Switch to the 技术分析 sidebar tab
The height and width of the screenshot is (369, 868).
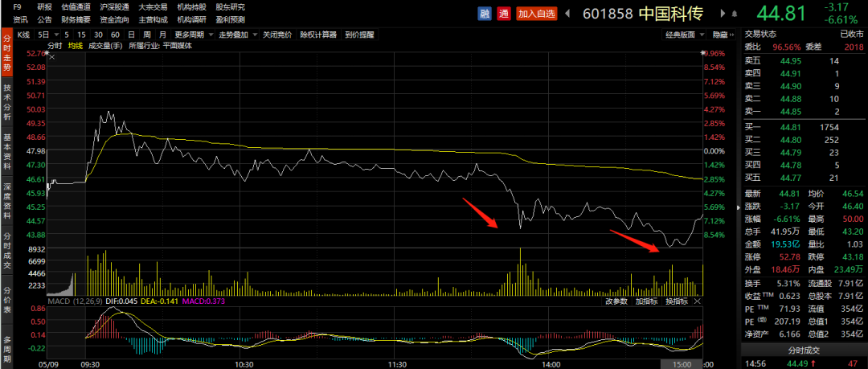click(7, 102)
